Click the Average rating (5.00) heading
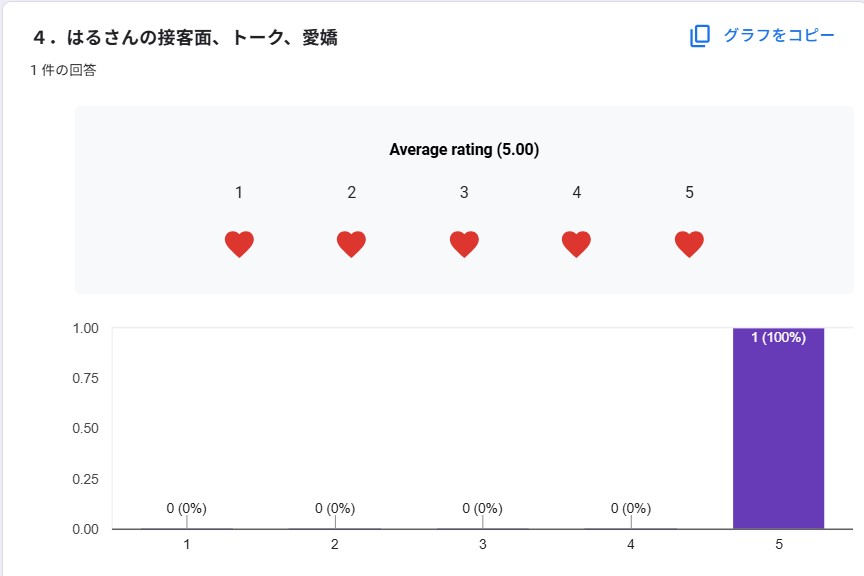 464,150
